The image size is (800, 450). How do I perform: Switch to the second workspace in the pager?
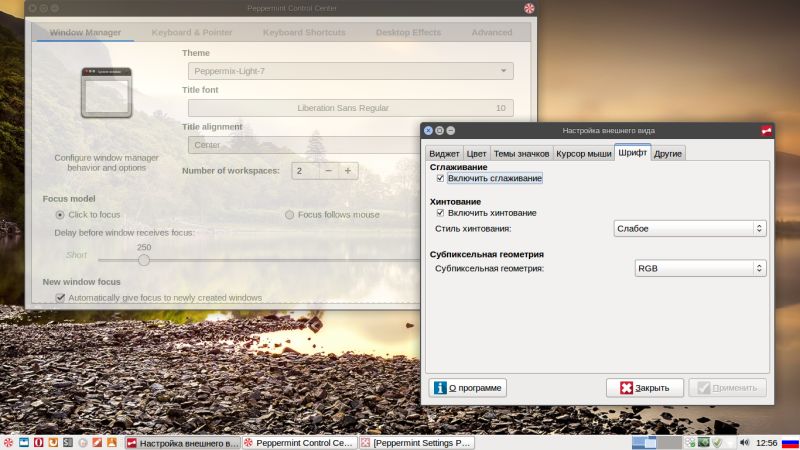tap(669, 442)
